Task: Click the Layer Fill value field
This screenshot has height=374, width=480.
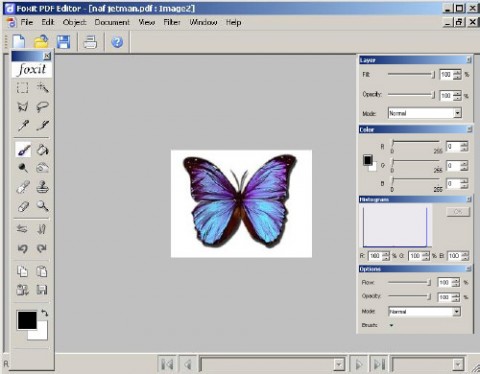Action: point(446,75)
